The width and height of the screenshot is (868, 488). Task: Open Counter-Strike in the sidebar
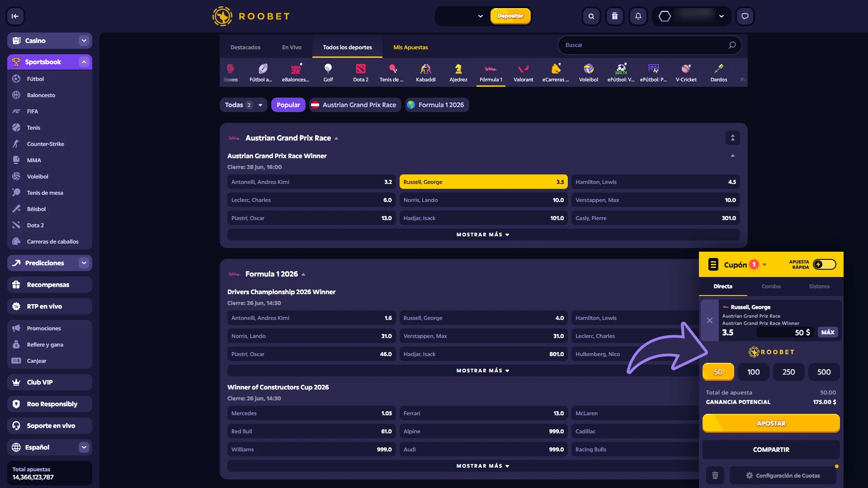click(x=50, y=144)
